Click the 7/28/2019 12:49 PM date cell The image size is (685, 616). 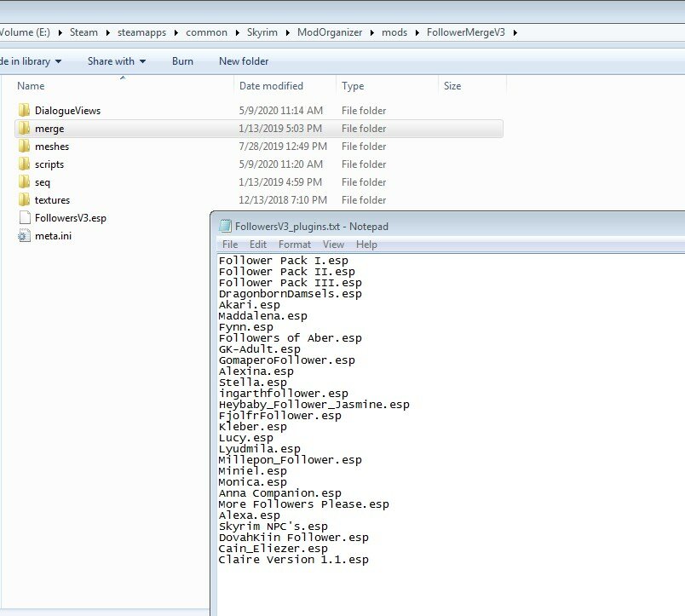[283, 147]
